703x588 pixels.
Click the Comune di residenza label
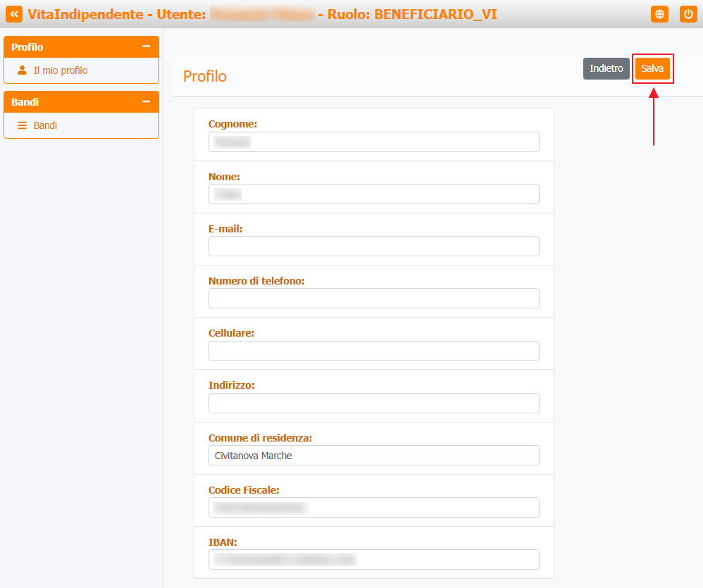click(x=260, y=438)
